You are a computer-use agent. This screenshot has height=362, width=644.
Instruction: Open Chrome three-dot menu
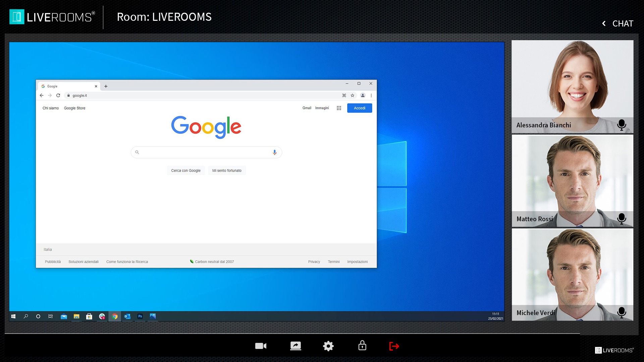point(371,96)
